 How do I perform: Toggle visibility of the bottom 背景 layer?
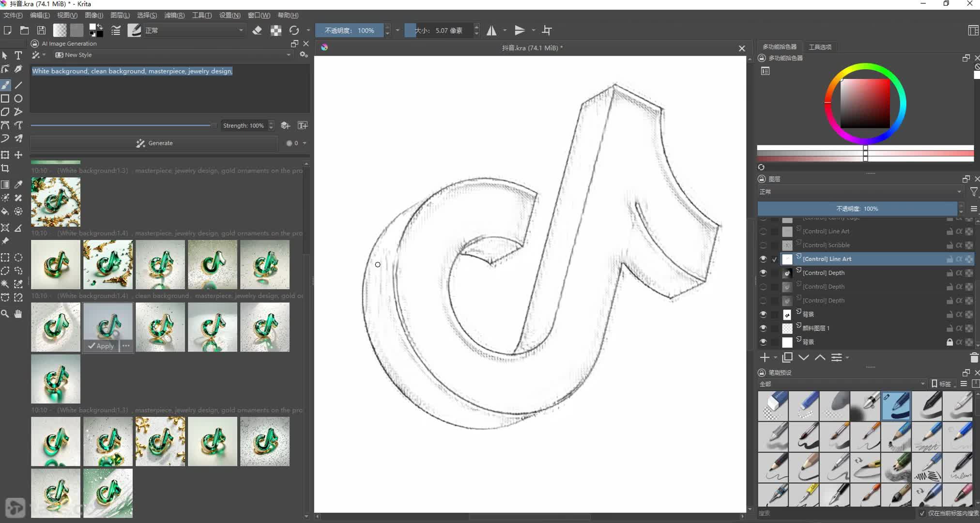click(763, 342)
